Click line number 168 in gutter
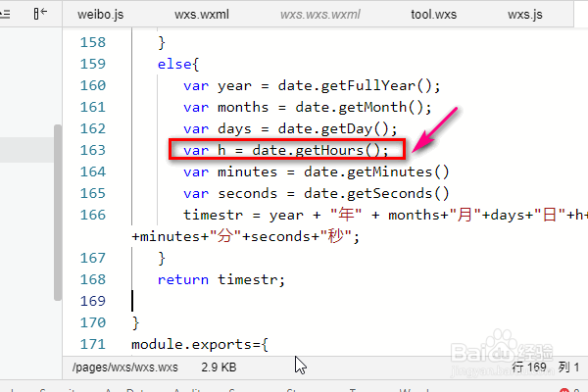 tap(93, 279)
